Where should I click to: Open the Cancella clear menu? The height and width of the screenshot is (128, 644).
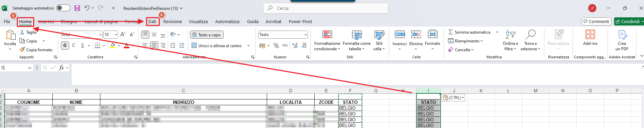click(461, 50)
